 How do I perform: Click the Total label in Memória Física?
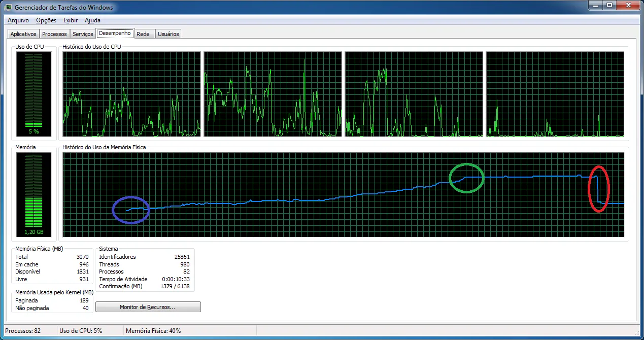click(x=21, y=257)
